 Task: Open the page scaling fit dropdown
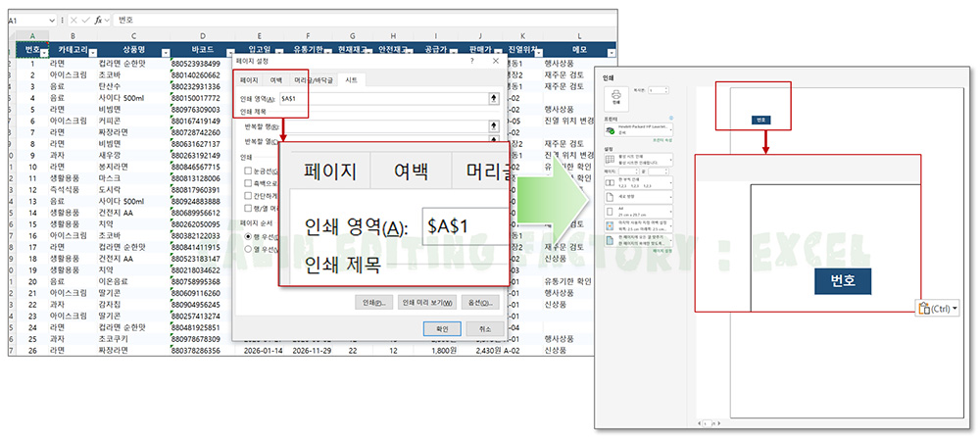(x=638, y=240)
